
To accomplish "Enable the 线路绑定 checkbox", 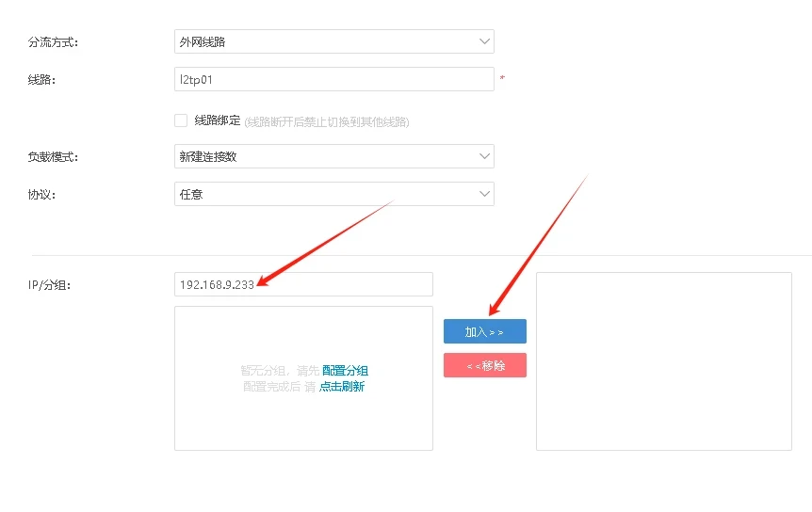I will (181, 120).
